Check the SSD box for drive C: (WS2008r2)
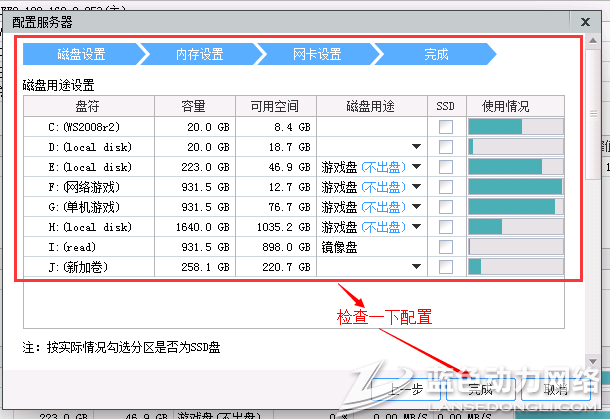The height and width of the screenshot is (419, 610). [446, 127]
